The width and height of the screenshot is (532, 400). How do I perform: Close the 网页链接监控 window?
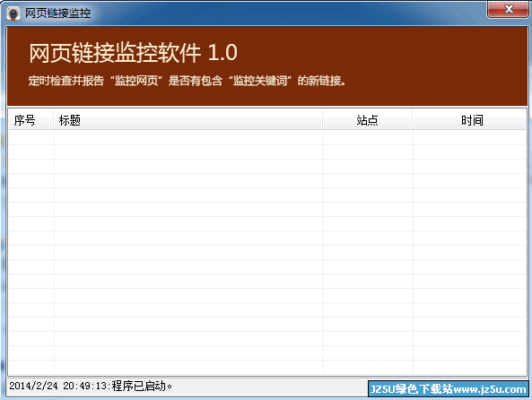pyautogui.click(x=509, y=9)
